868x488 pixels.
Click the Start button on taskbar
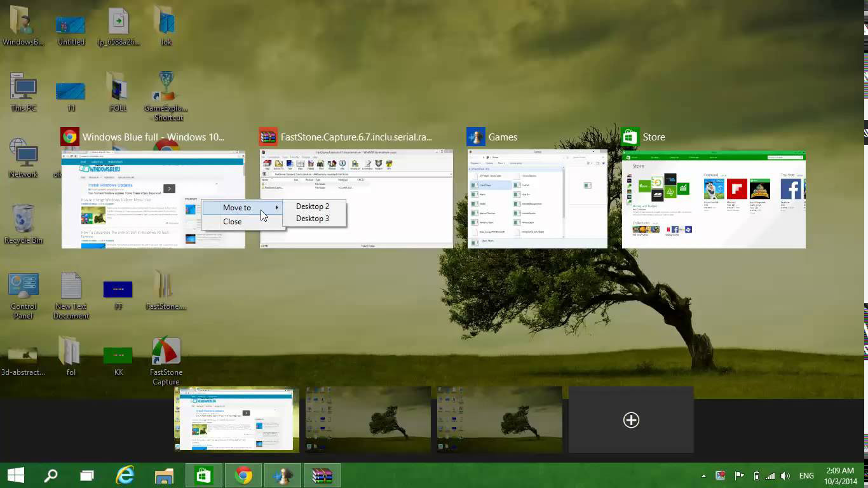click(16, 475)
